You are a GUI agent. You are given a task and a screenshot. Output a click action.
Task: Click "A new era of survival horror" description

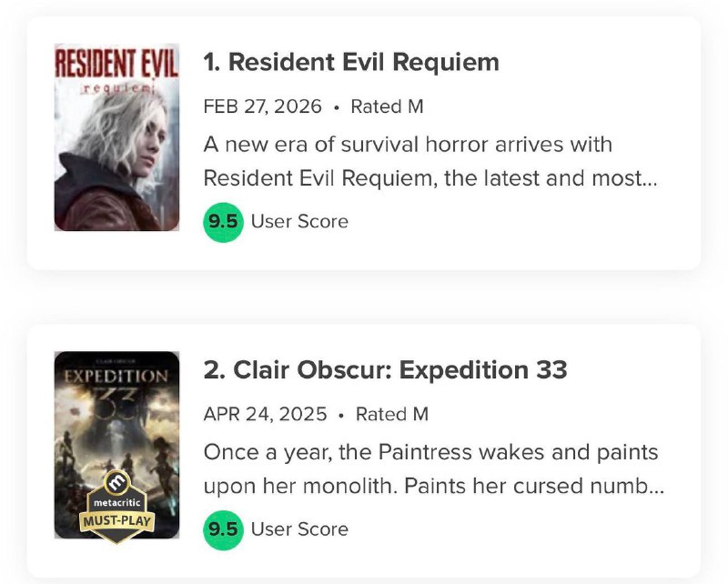pos(408,145)
